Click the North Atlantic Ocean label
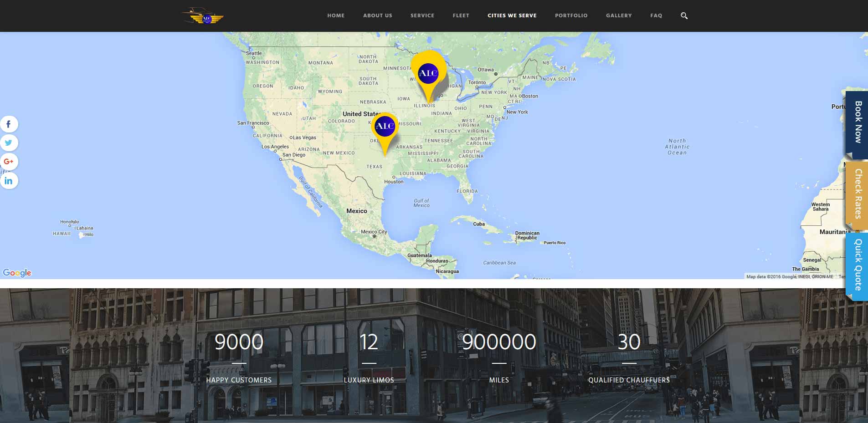 pos(677,147)
